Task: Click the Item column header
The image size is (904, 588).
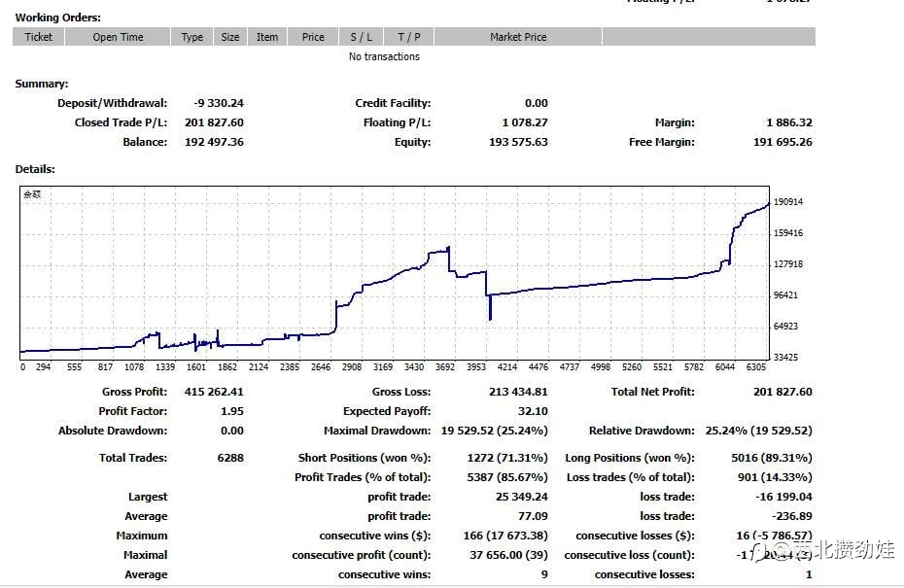Action: click(267, 37)
